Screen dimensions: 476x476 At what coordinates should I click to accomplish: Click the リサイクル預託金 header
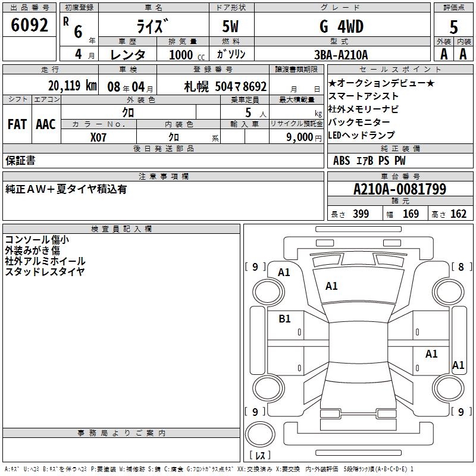296,124
